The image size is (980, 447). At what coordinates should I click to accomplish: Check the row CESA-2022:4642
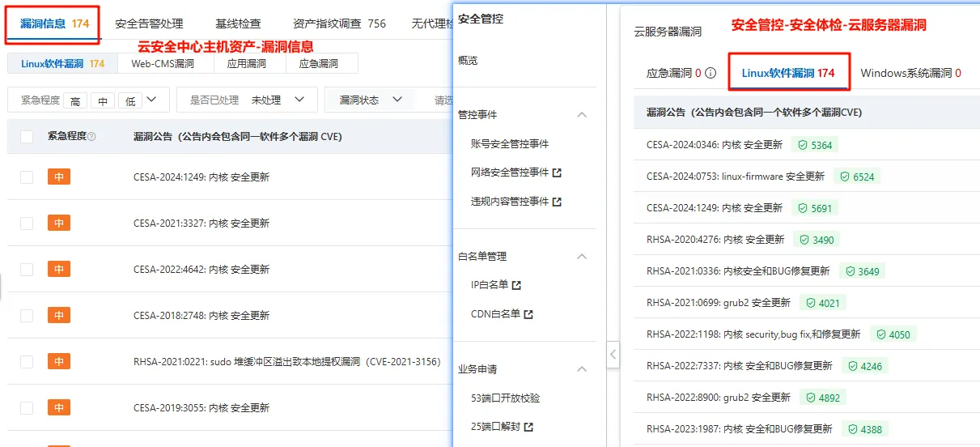tap(27, 269)
